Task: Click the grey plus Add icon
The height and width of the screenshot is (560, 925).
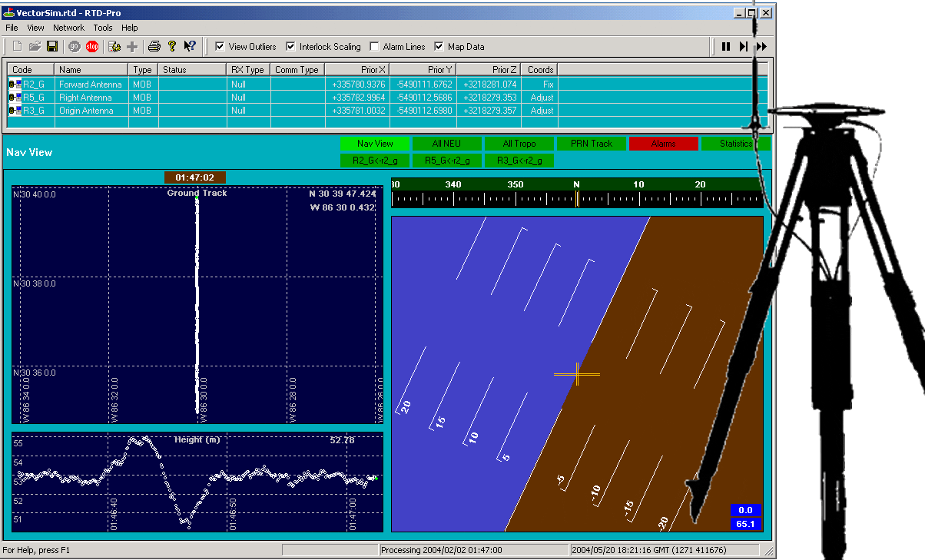Action: pos(132,47)
